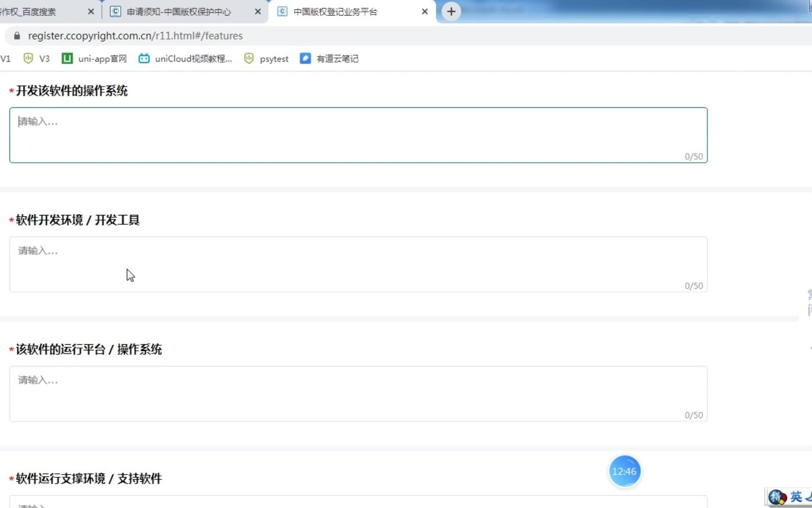Switch to the 申请须知-中国版权保护中心 tab
Image resolution: width=812 pixels, height=508 pixels.
[186, 12]
